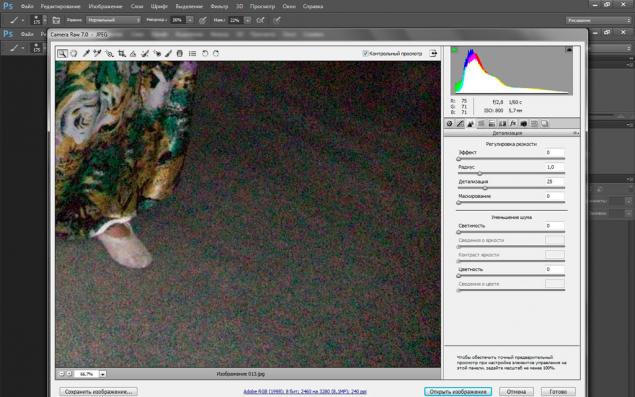Open the HSL / Grayscale panel tab
This screenshot has height=397, width=635.
[481, 124]
